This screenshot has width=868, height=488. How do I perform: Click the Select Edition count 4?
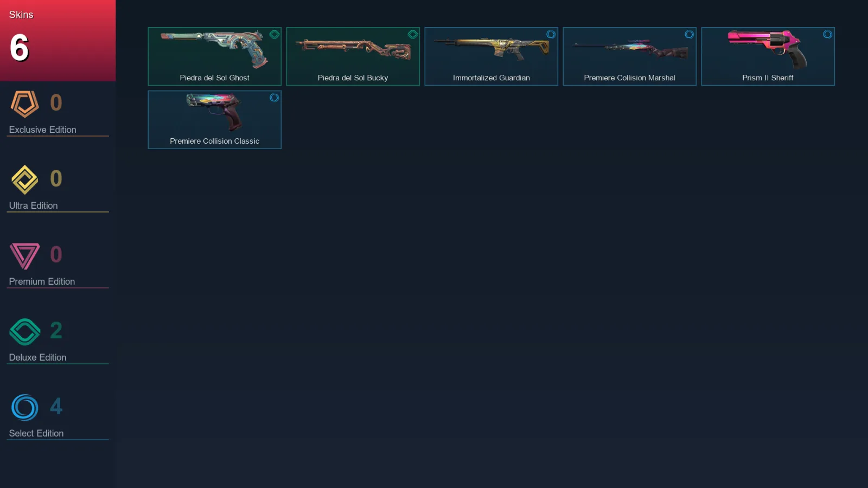(x=56, y=406)
